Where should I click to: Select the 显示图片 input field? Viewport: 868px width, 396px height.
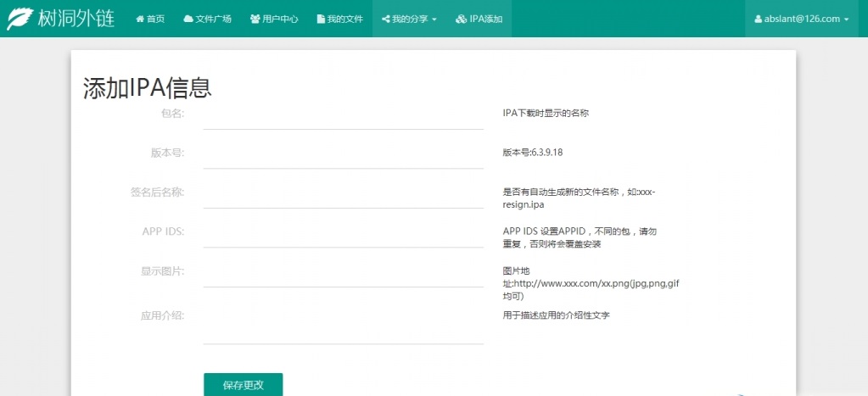pyautogui.click(x=344, y=275)
